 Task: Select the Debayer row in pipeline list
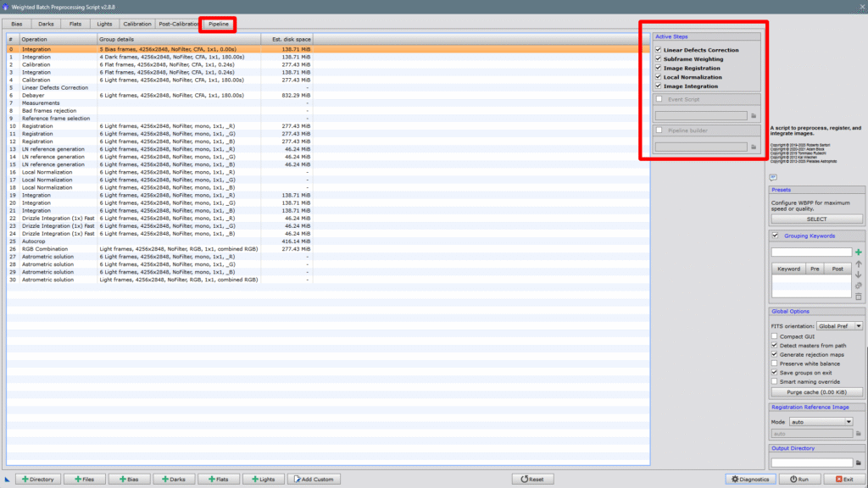(36, 95)
